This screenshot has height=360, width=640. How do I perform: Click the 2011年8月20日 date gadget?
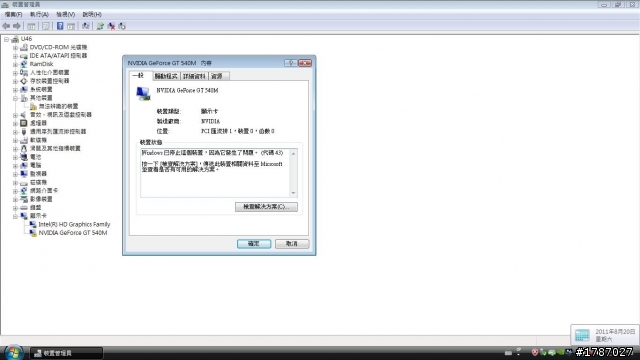coord(604,335)
